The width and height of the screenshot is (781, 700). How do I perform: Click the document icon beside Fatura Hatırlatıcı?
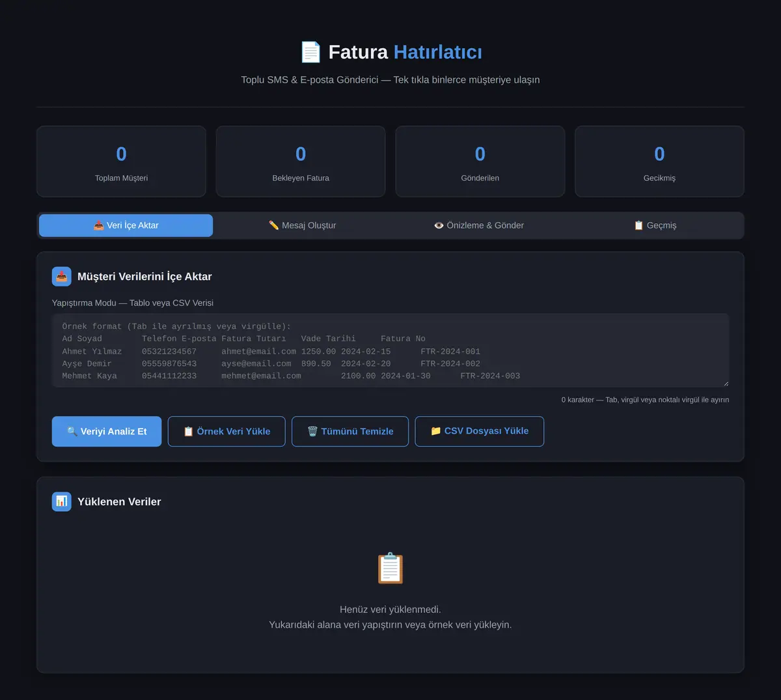coord(310,52)
